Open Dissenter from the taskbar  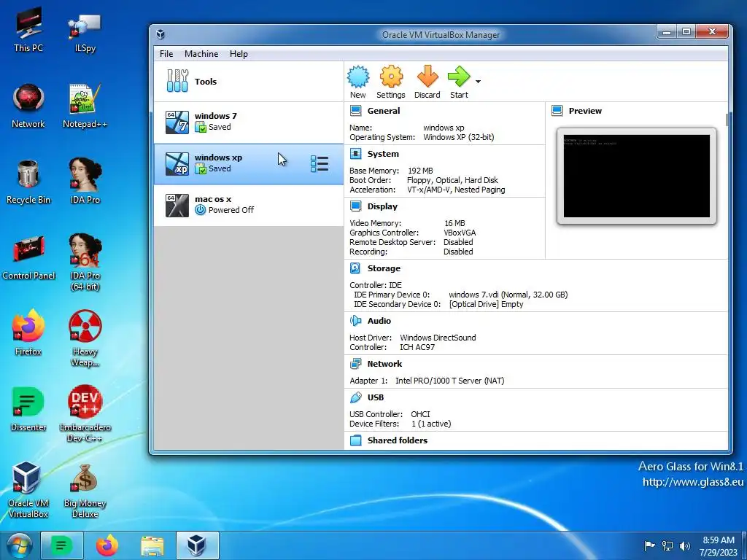[62, 545]
